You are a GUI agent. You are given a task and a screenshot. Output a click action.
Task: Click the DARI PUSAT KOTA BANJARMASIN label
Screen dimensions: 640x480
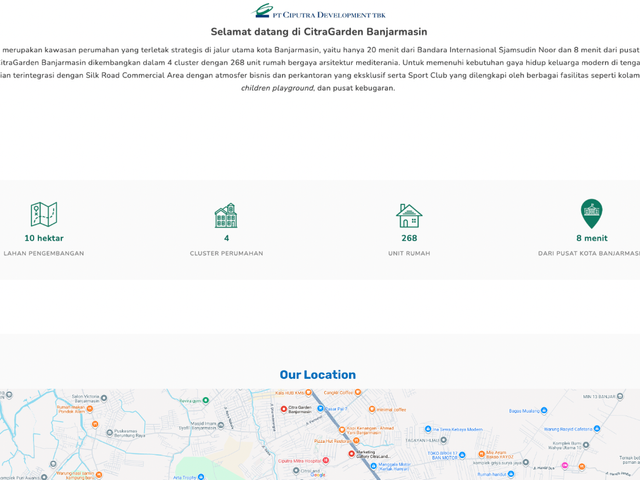point(589,253)
